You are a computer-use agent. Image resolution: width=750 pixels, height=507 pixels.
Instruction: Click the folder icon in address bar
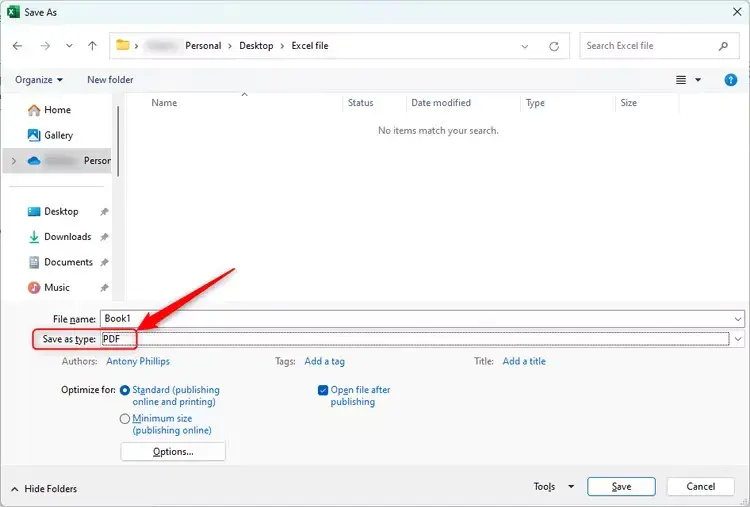(123, 45)
